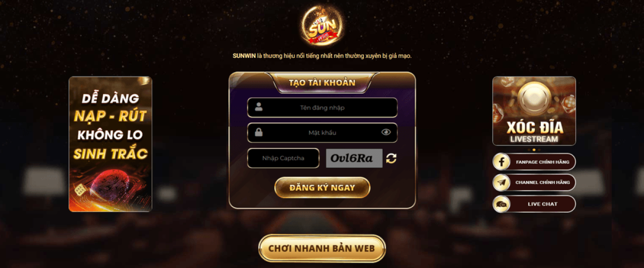Viewport: 644px width, 268px height.
Task: Click the padlock icon in password field
Action: [x=259, y=132]
